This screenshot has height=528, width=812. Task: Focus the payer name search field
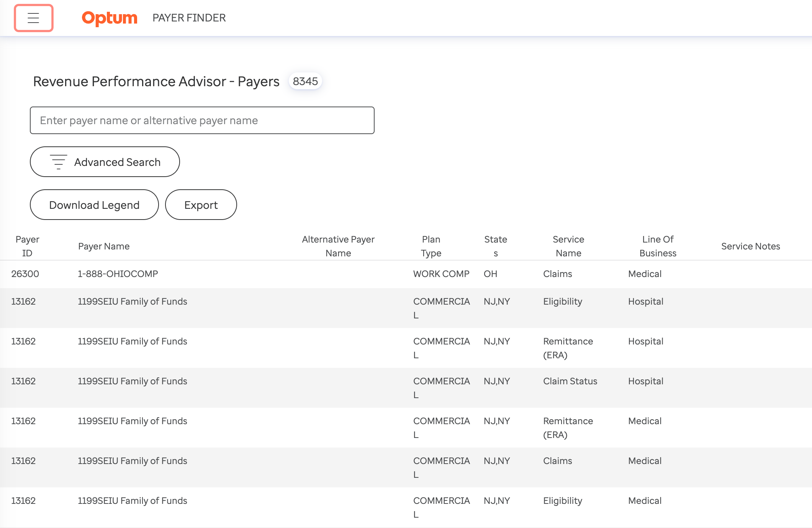tap(202, 120)
